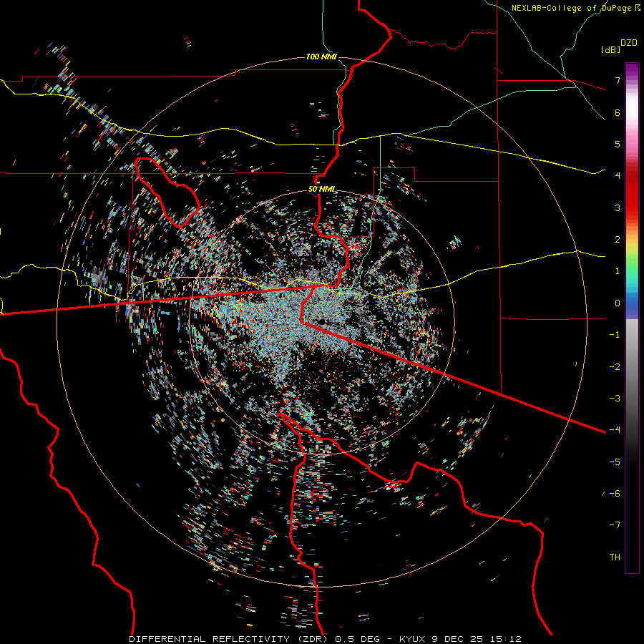644x644 pixels.
Task: Click the -1 value on color scale
Action: coord(615,335)
